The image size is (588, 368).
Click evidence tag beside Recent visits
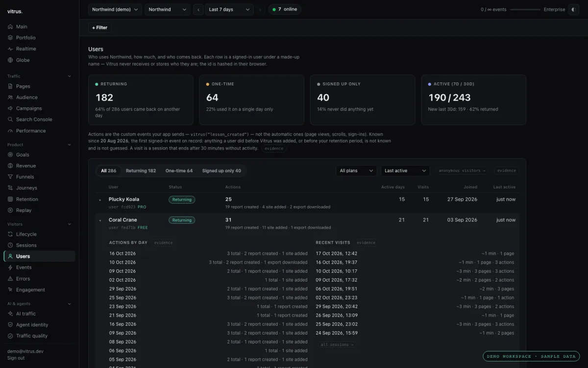(366, 243)
